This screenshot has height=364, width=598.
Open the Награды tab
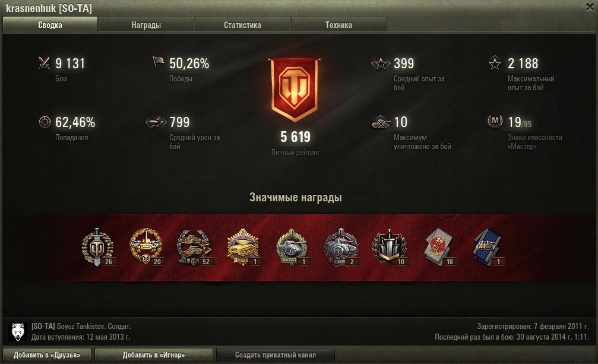pyautogui.click(x=146, y=25)
